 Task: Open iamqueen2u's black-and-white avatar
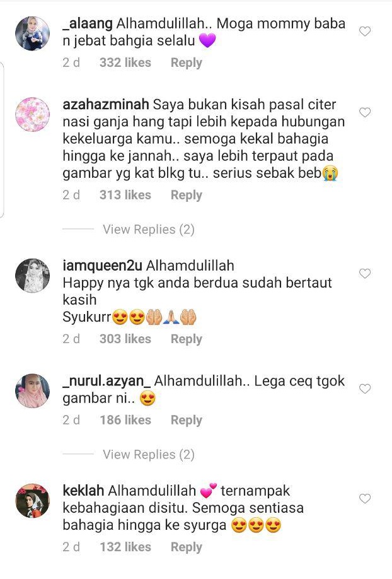tap(33, 276)
